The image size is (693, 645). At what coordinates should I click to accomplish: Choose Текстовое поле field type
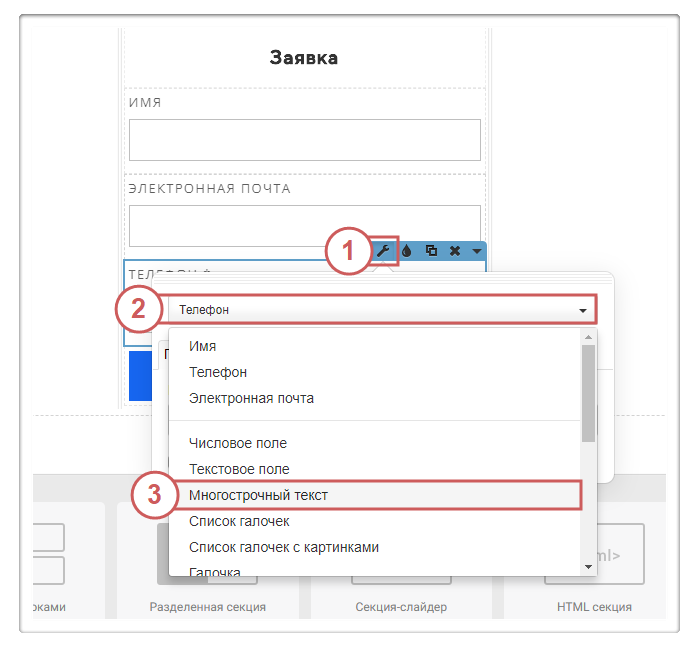point(239,469)
